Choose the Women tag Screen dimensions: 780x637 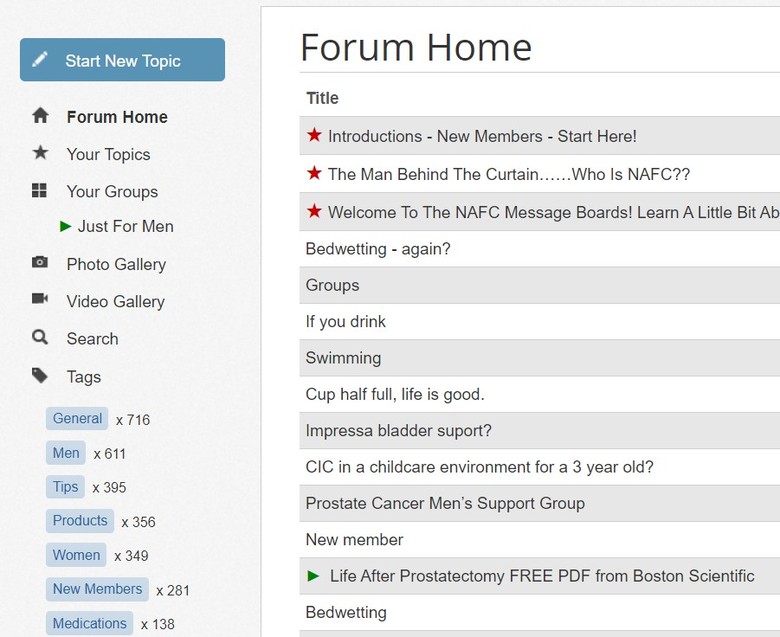76,555
